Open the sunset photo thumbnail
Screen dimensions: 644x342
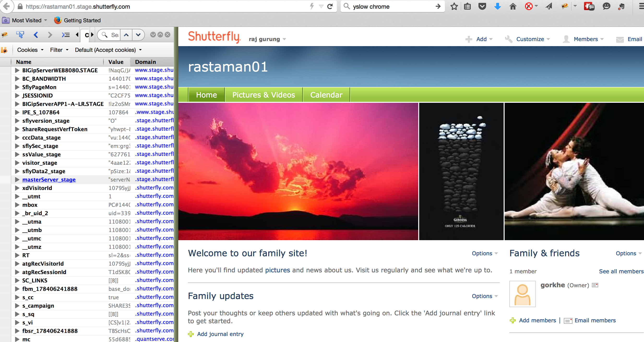[x=298, y=171]
